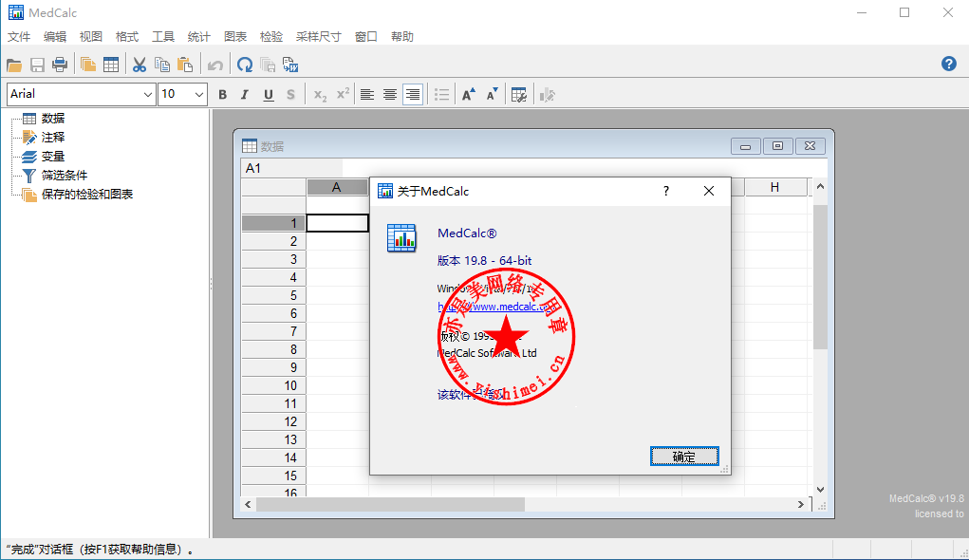Viewport: 969px width, 560px height.
Task: Toggle superscript formatting
Action: click(343, 95)
